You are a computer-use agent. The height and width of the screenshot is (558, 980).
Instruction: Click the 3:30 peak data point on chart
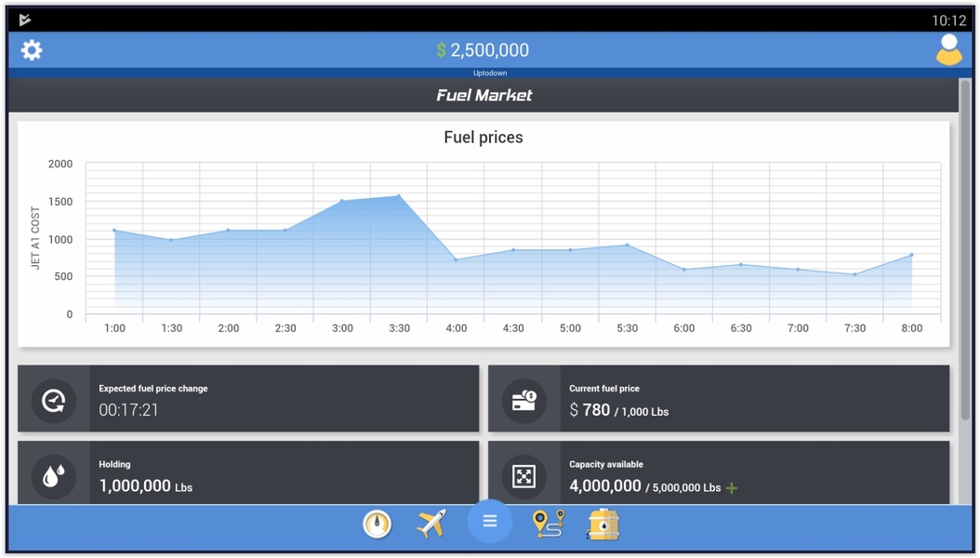point(400,196)
